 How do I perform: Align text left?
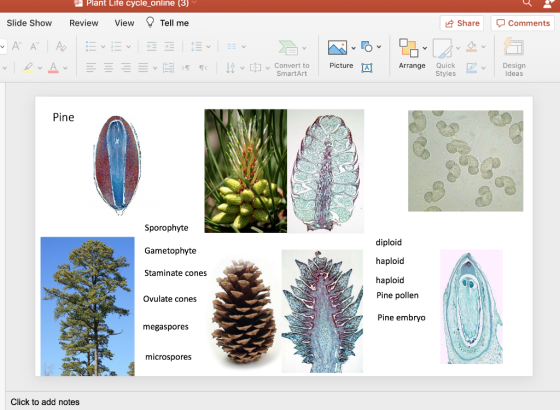click(91, 68)
